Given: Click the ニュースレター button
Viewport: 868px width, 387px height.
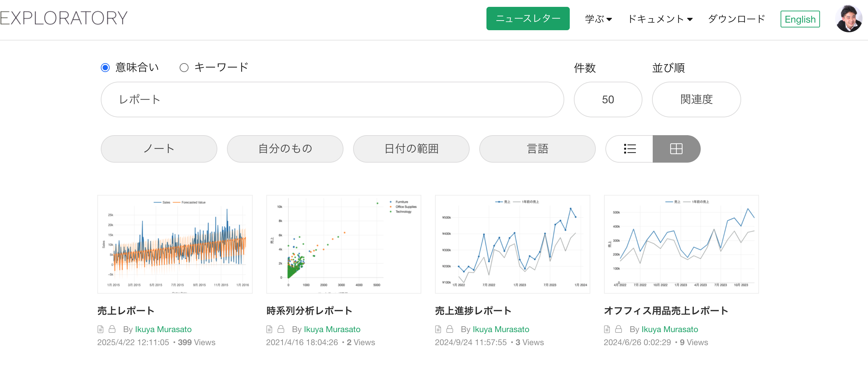Looking at the screenshot, I should click(x=528, y=19).
